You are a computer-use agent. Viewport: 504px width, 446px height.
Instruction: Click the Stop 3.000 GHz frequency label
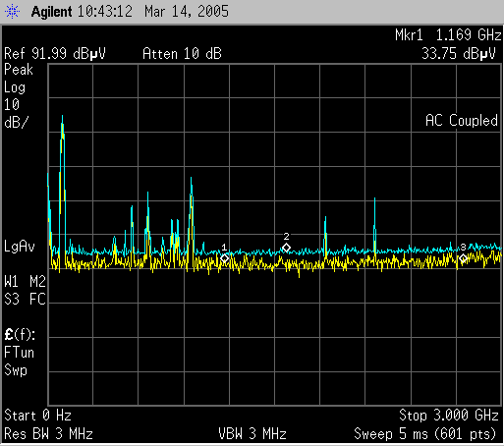(x=449, y=416)
